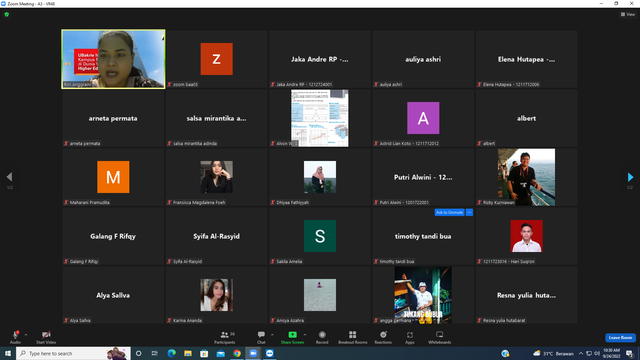Click the Putri Alwini name tile
This screenshot has width=640, height=360.
(423, 177)
